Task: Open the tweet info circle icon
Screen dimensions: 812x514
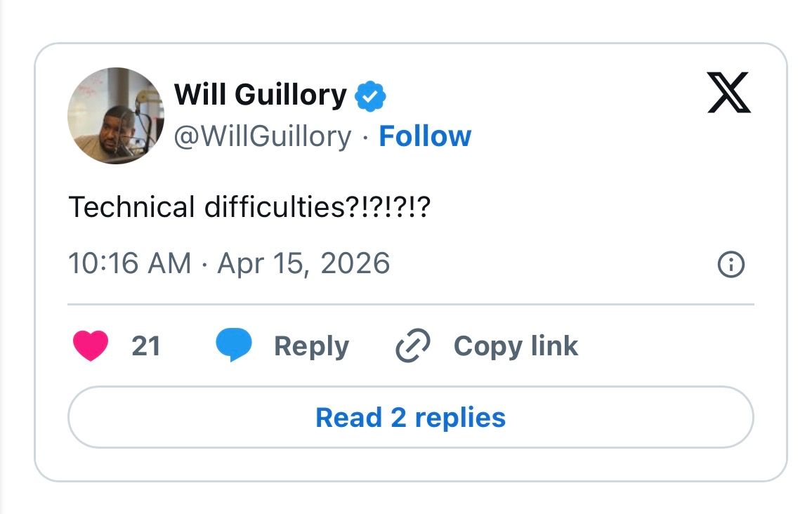Action: pyautogui.click(x=731, y=265)
